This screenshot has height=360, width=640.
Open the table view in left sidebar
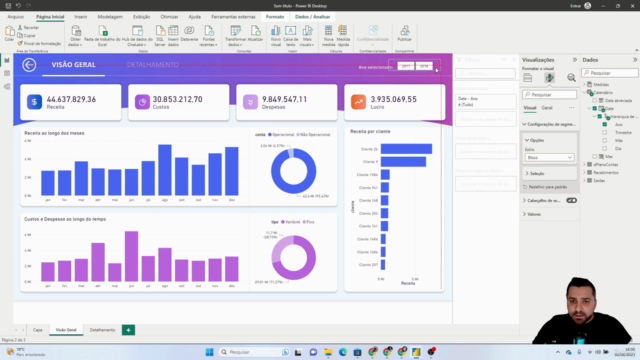[x=7, y=73]
